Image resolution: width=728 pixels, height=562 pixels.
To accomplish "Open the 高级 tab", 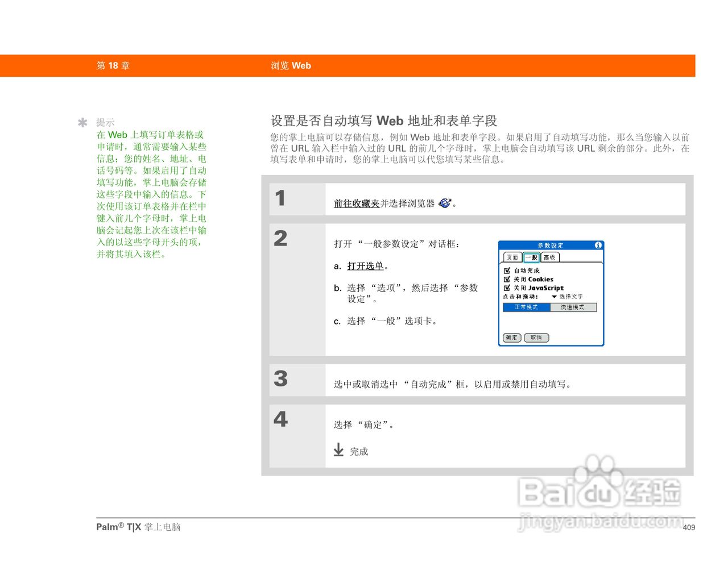I will pos(550,257).
